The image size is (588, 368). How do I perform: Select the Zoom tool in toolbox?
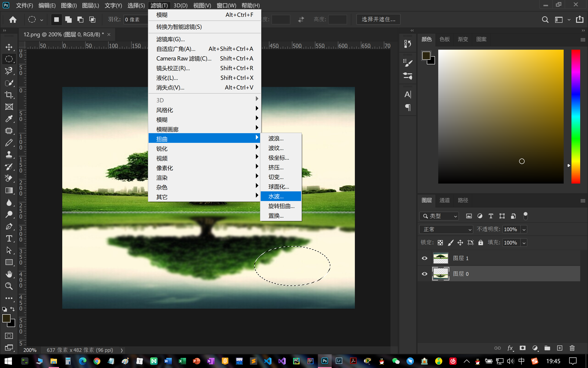[9, 286]
